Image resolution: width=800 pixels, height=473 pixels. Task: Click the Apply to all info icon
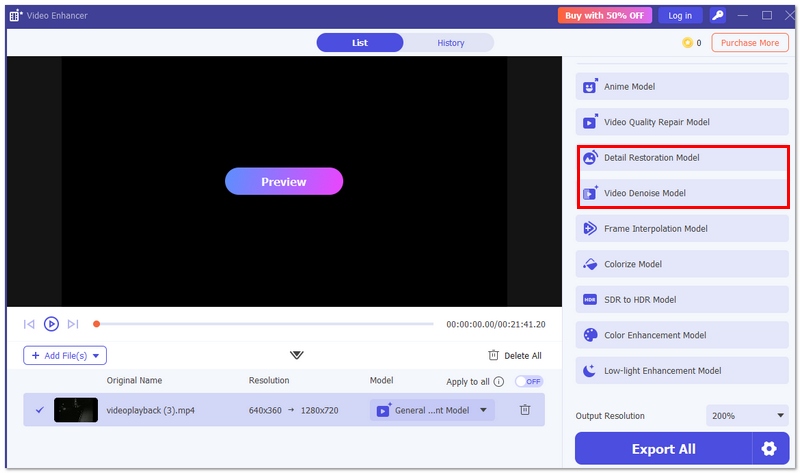499,382
